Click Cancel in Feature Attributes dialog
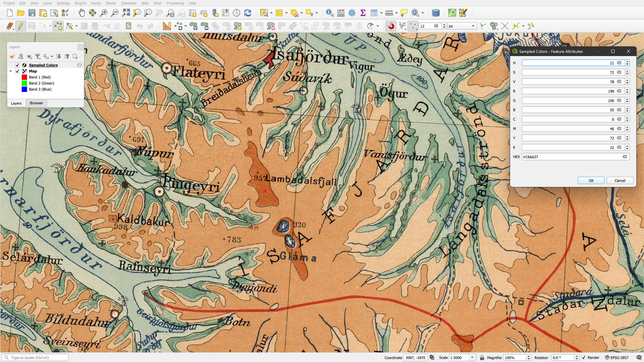This screenshot has height=362, width=644. 620,181
